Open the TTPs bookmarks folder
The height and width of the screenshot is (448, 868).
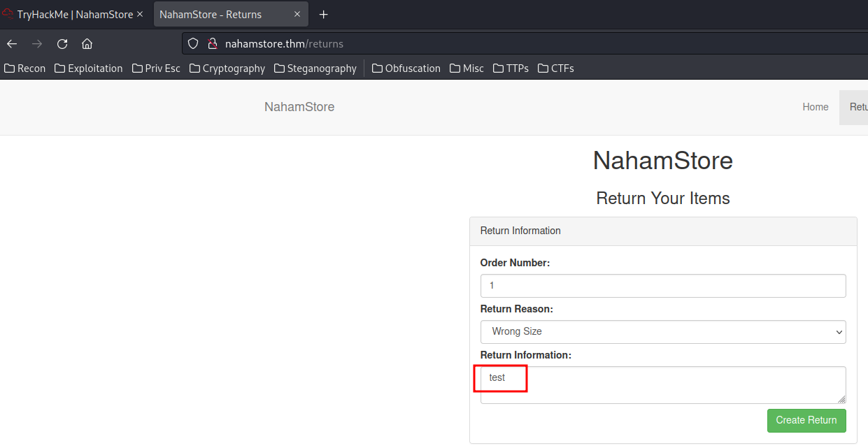click(511, 68)
